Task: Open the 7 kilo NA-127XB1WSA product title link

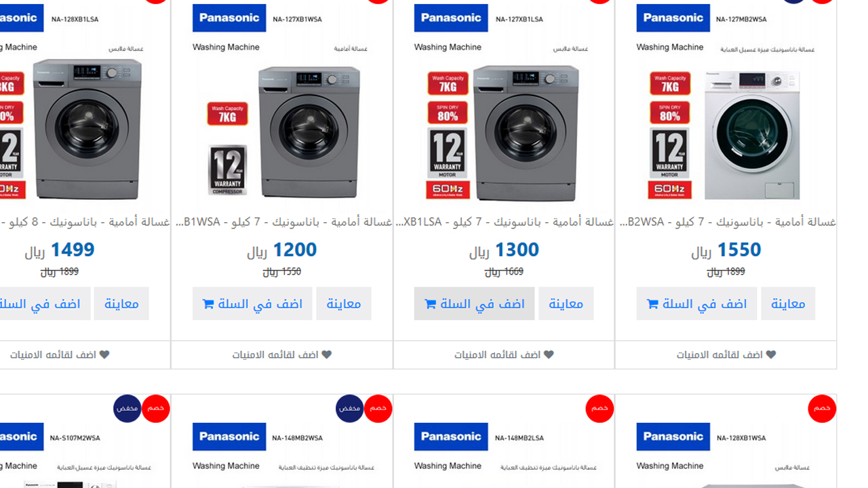Action: click(x=283, y=222)
